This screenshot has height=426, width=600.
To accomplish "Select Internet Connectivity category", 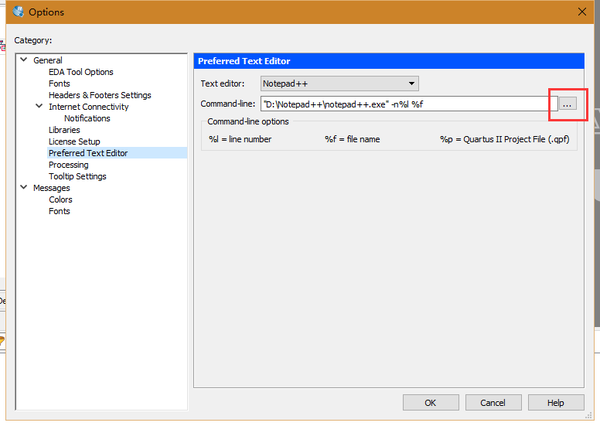I will click(88, 107).
